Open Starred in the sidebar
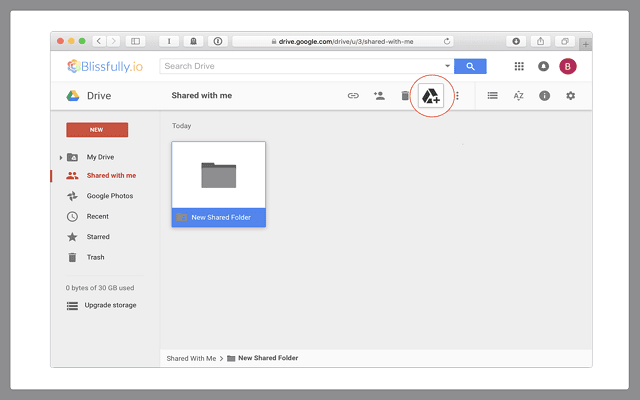Screen dimensions: 640x400 tap(98, 237)
